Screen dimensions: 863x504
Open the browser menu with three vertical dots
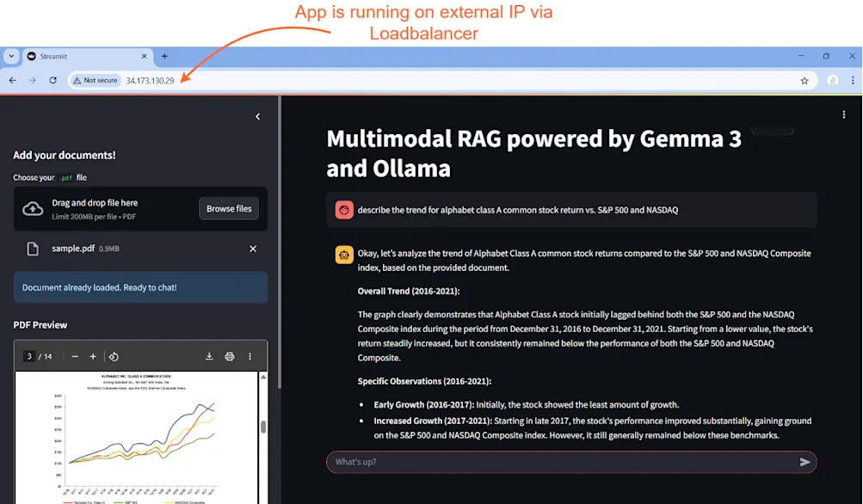pyautogui.click(x=854, y=80)
